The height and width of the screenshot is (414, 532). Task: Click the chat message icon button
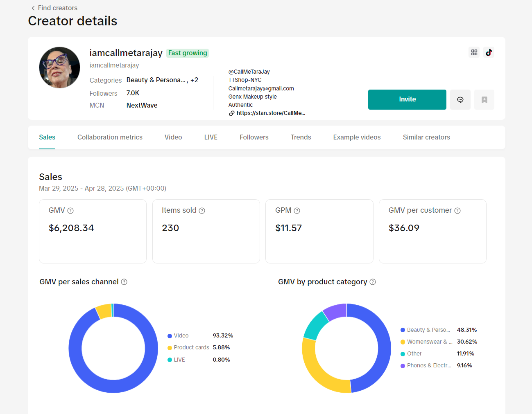pyautogui.click(x=460, y=100)
